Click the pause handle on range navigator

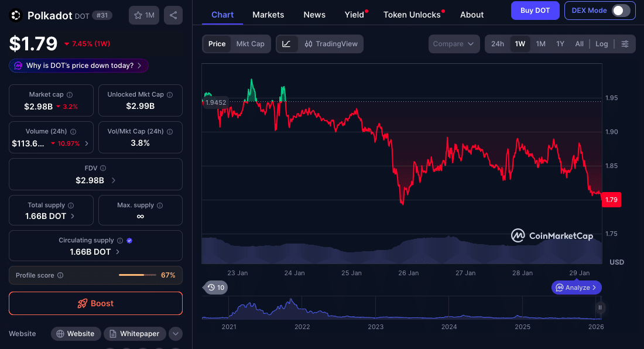tap(600, 307)
